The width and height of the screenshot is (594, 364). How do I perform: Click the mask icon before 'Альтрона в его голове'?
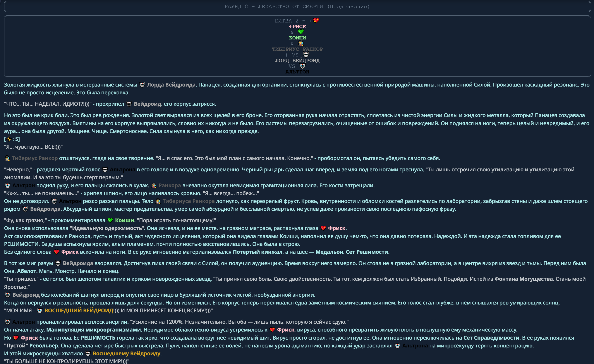coord(105,170)
